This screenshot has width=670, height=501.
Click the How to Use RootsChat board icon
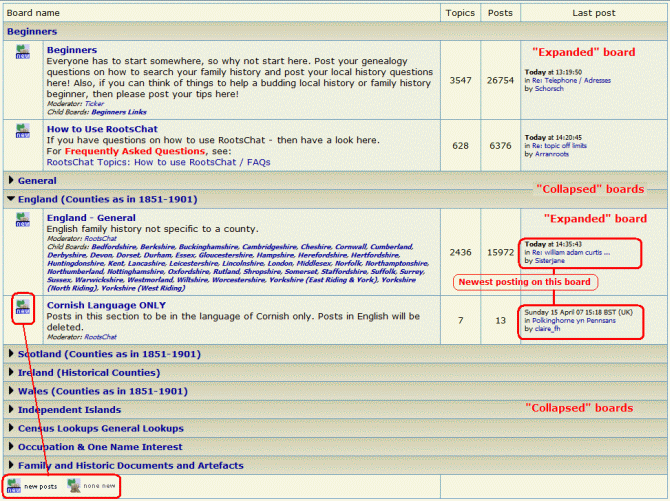pyautogui.click(x=23, y=132)
